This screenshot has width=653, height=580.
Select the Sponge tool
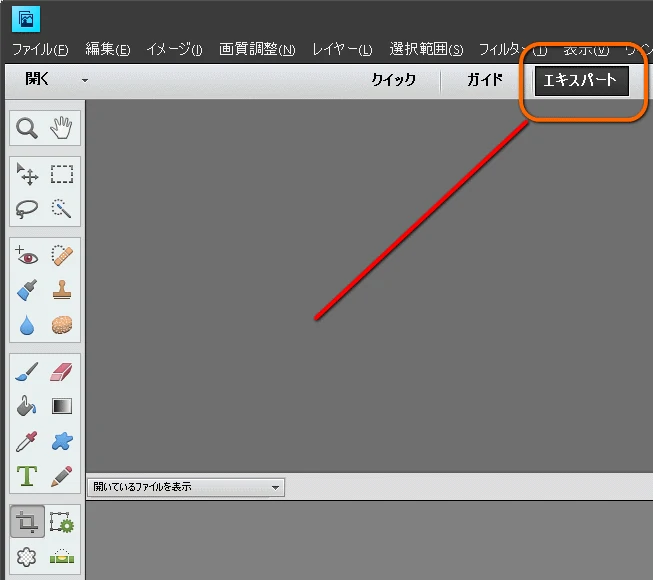point(62,325)
